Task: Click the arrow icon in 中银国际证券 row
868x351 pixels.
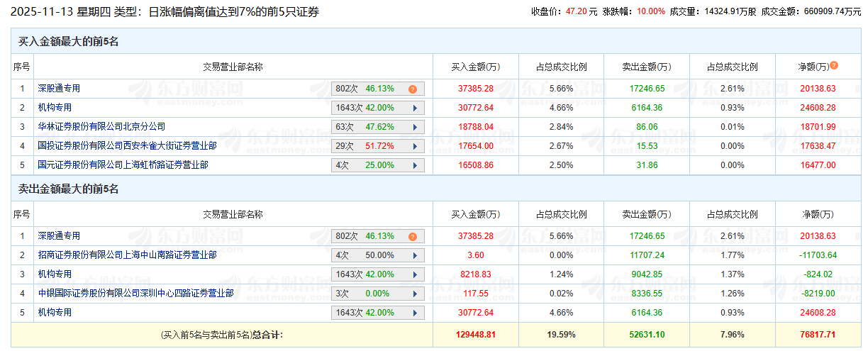Action: pos(414,293)
